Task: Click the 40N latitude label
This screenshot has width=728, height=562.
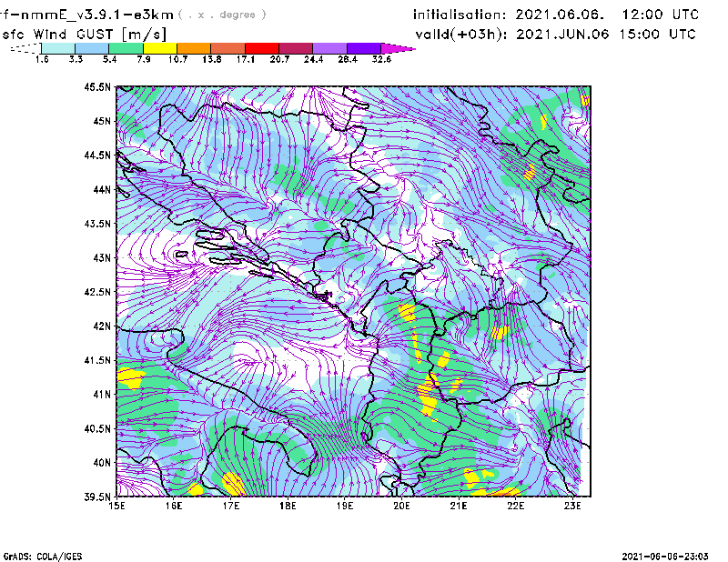Action: tap(102, 462)
